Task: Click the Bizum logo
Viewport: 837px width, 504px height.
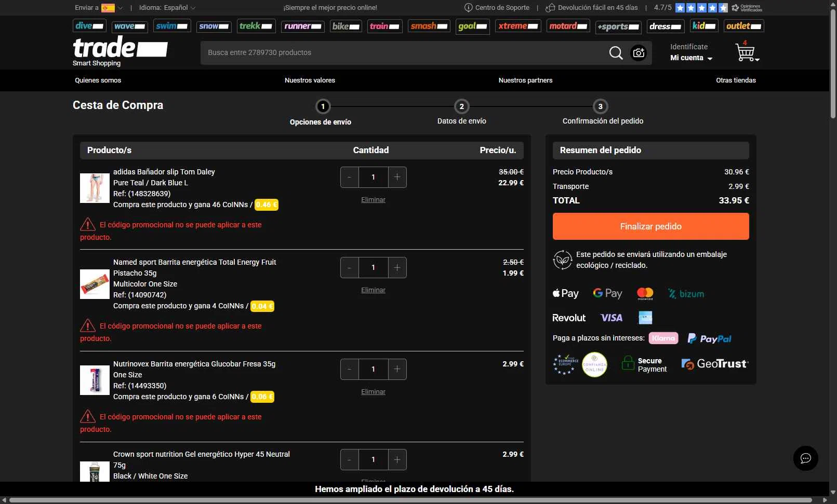Action: [x=686, y=294]
